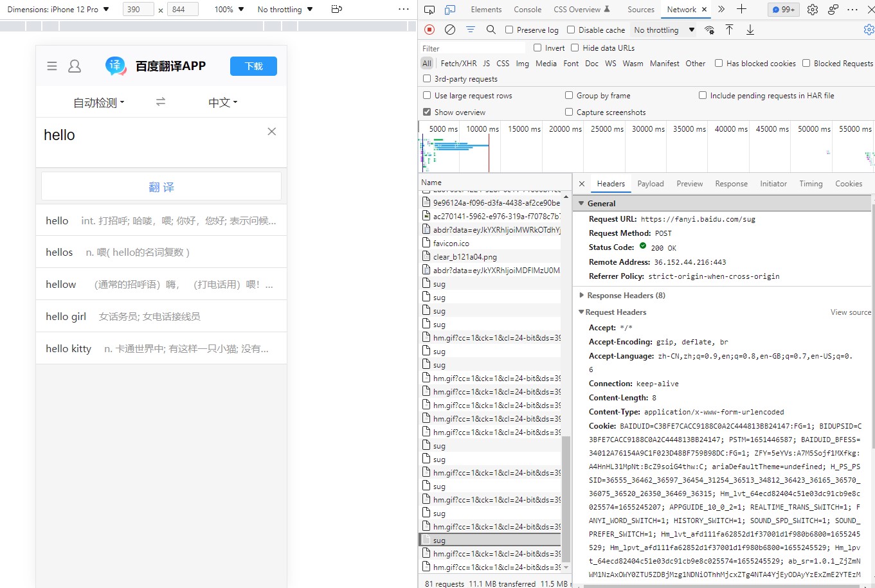The height and width of the screenshot is (588, 875).
Task: Switch to Elements tab
Action: click(x=486, y=10)
